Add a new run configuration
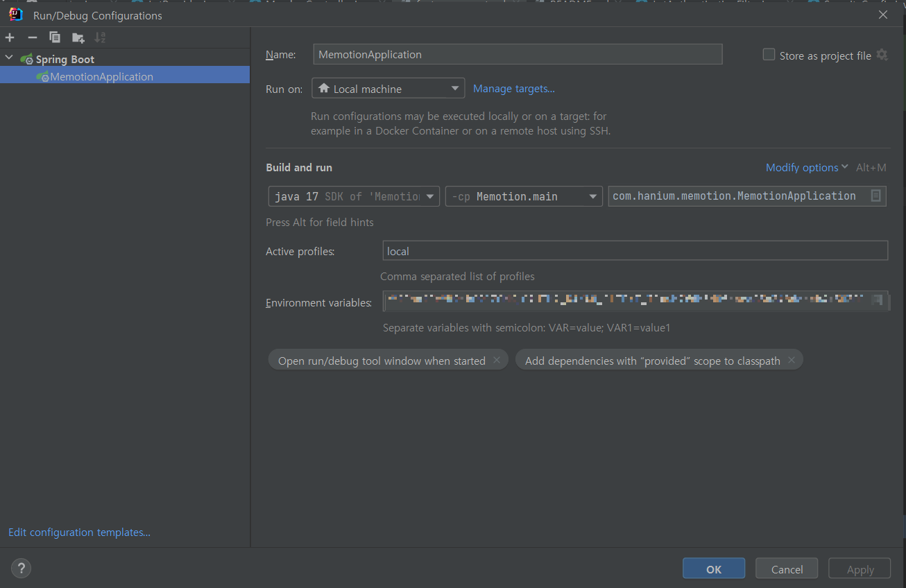 (10, 37)
